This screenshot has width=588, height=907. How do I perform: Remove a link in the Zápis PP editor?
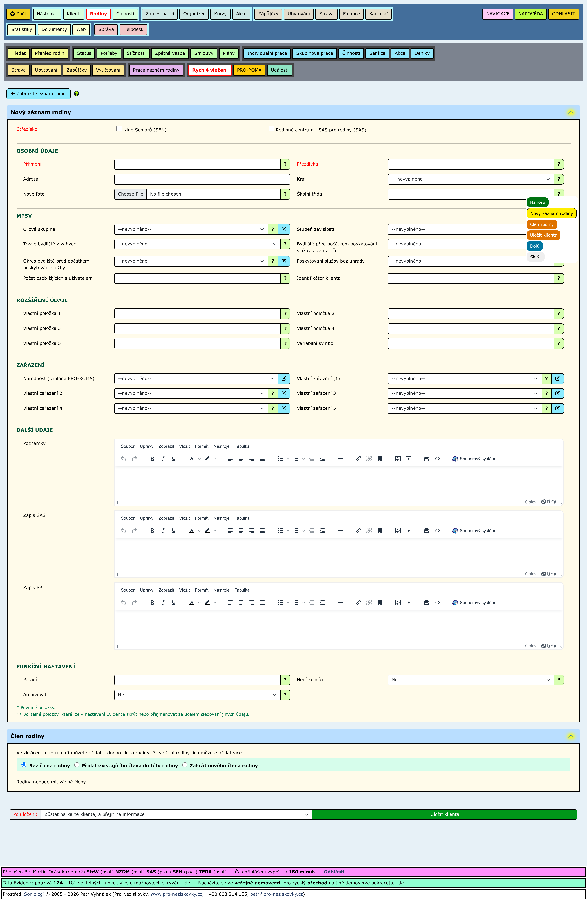[x=369, y=603]
